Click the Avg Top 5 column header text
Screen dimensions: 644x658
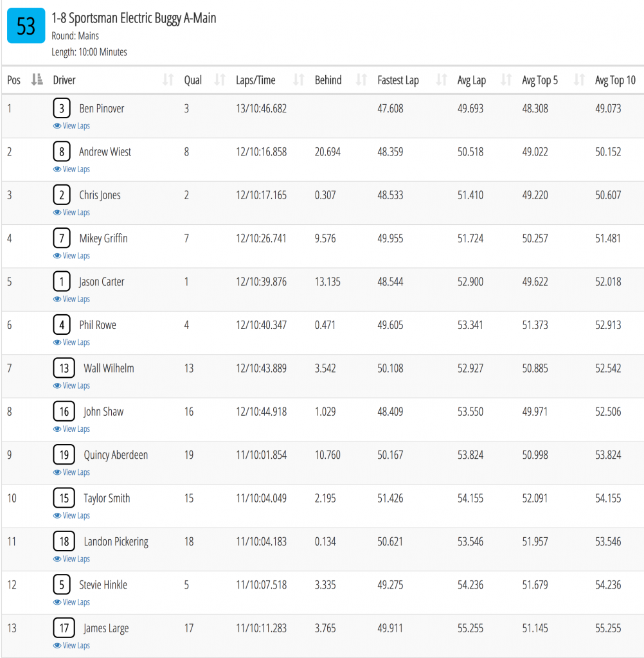(540, 80)
